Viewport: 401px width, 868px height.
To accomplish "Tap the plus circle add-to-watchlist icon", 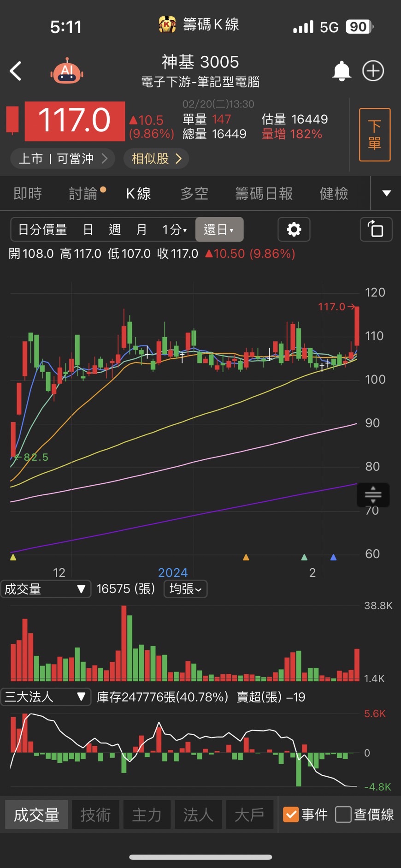I will click(373, 71).
